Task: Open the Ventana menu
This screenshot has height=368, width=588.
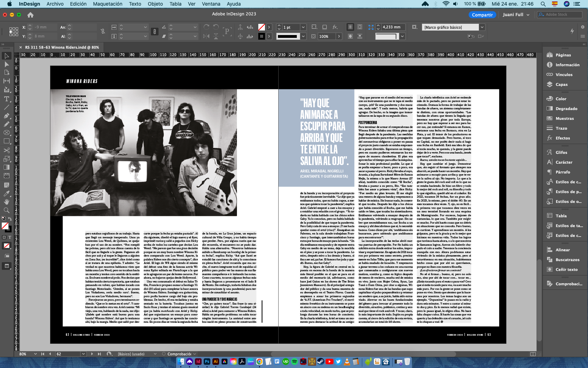Action: pyautogui.click(x=211, y=4)
